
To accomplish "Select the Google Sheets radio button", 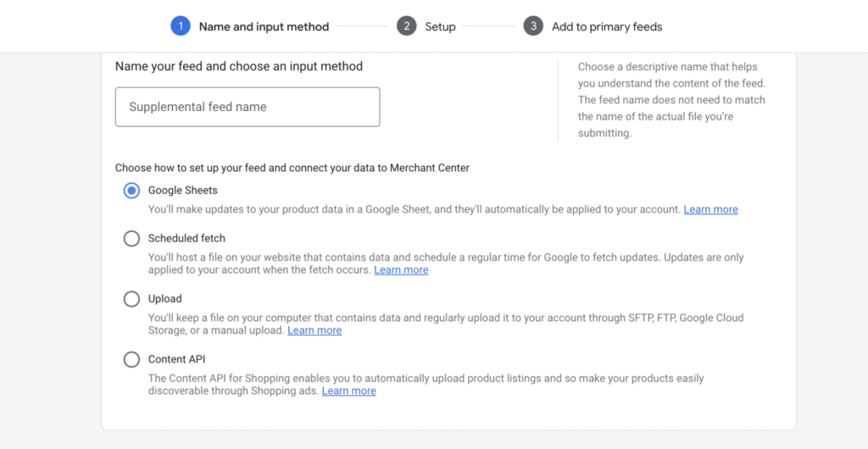I will point(131,191).
